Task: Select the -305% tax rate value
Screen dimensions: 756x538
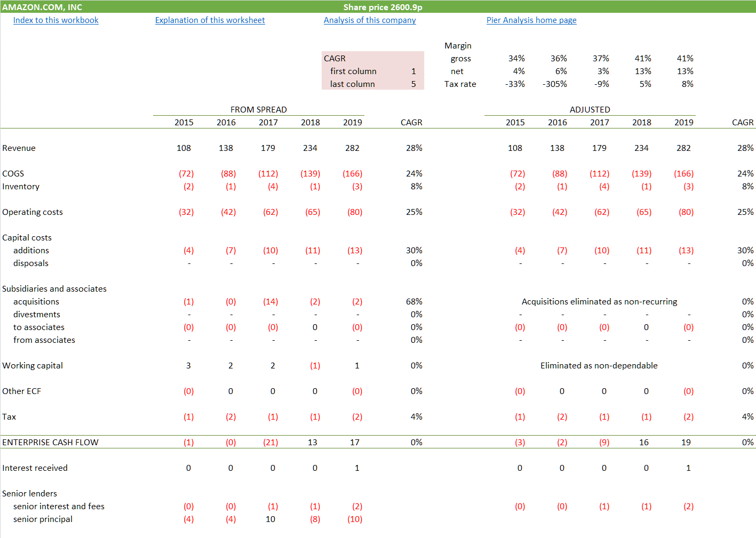Action: coord(555,84)
